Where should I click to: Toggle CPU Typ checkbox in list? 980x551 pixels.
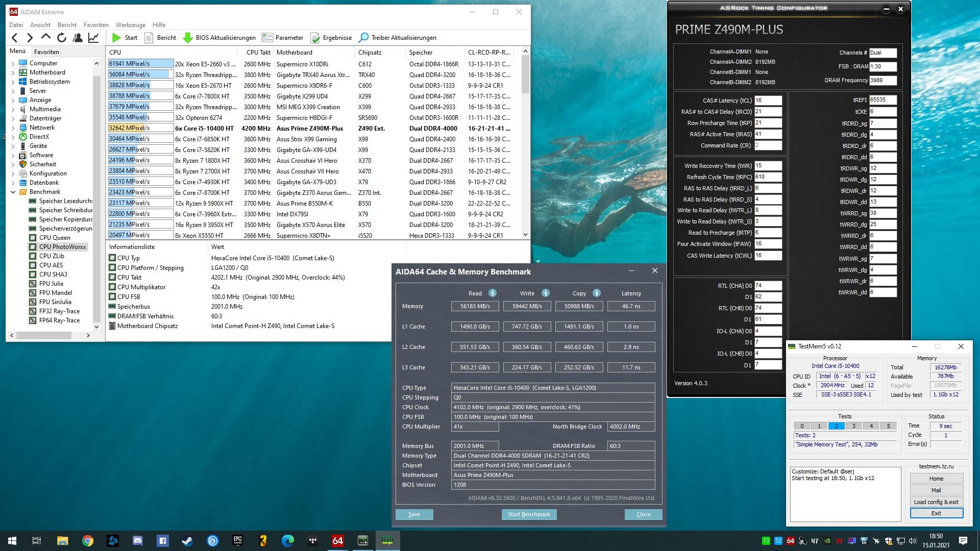(112, 258)
